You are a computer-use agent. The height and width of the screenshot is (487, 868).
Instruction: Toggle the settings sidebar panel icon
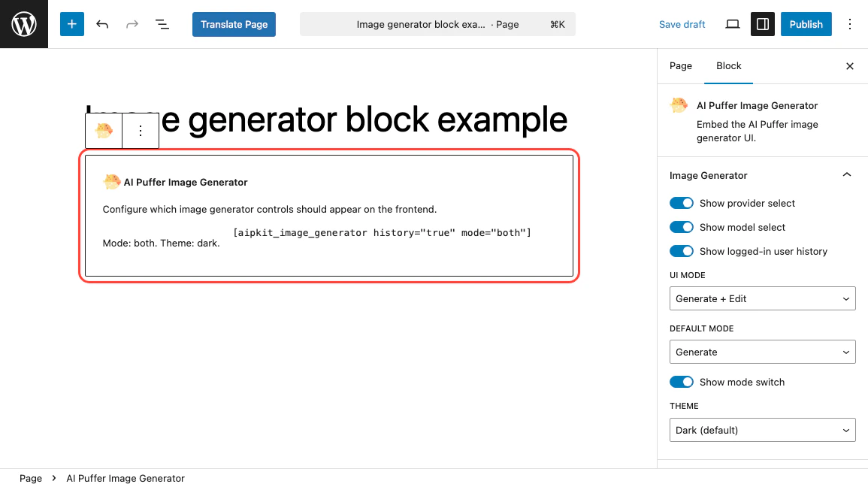tap(762, 23)
